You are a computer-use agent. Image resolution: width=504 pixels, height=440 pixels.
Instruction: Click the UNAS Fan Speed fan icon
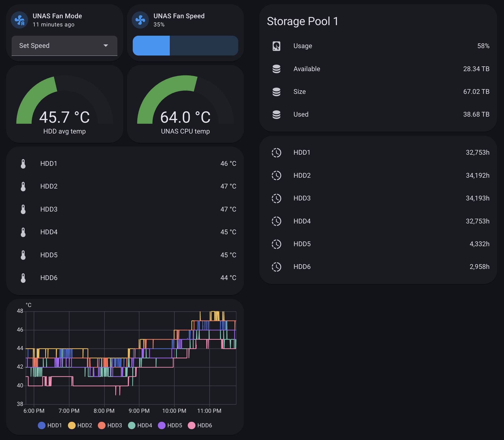click(x=140, y=20)
